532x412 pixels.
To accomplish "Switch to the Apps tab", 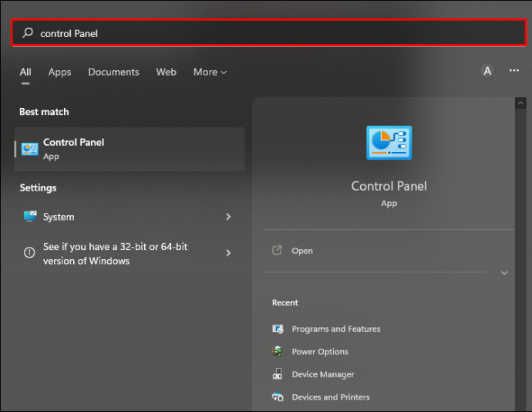I will pos(59,72).
